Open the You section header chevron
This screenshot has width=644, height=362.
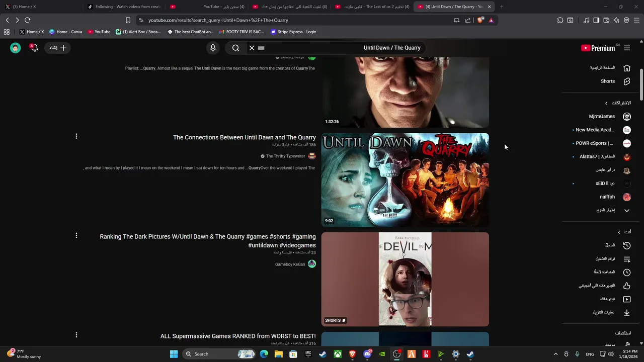pos(619,232)
